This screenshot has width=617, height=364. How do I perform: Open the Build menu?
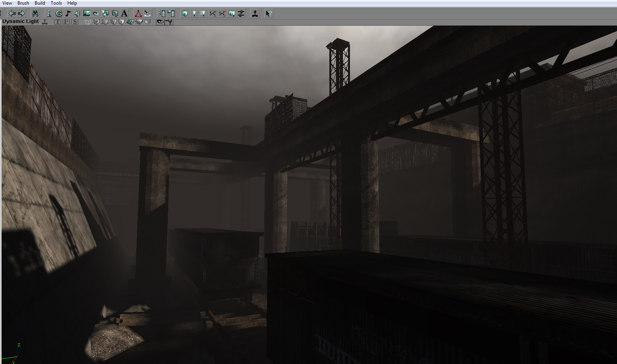[x=40, y=3]
